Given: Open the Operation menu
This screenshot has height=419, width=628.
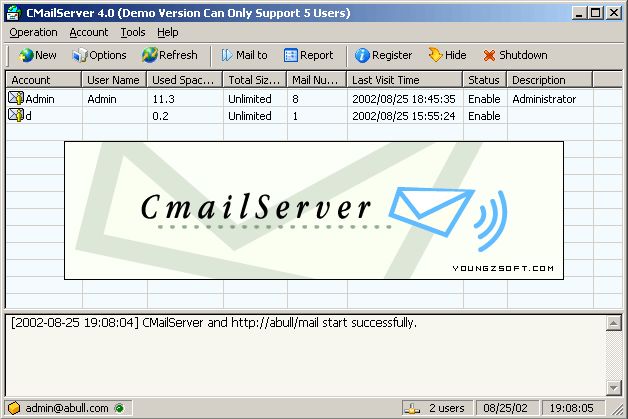Looking at the screenshot, I should coord(33,32).
